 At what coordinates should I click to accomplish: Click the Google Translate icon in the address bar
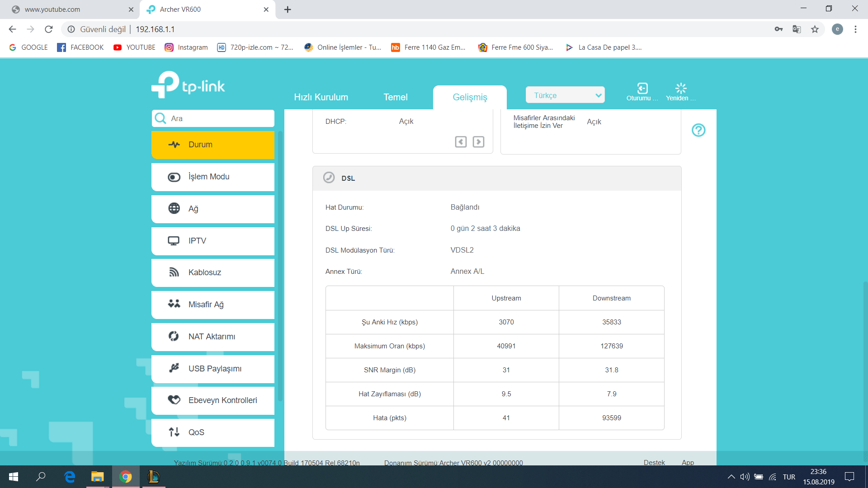pyautogui.click(x=797, y=29)
